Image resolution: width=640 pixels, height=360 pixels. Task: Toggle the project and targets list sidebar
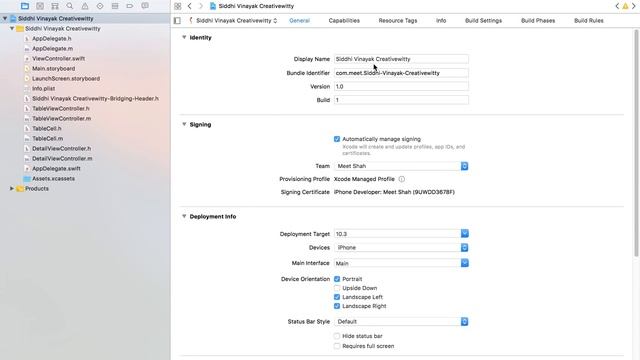pyautogui.click(x=177, y=20)
